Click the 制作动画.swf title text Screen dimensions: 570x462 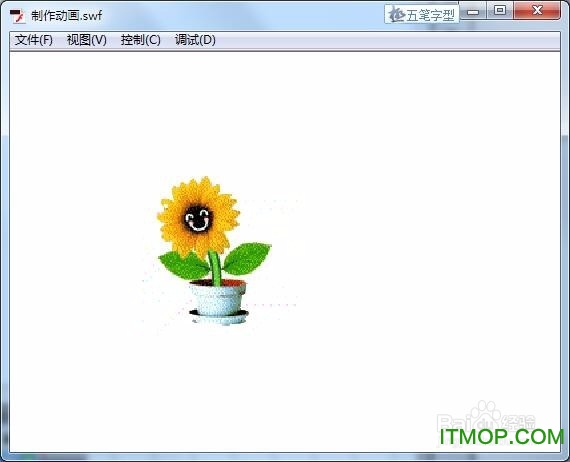point(66,16)
